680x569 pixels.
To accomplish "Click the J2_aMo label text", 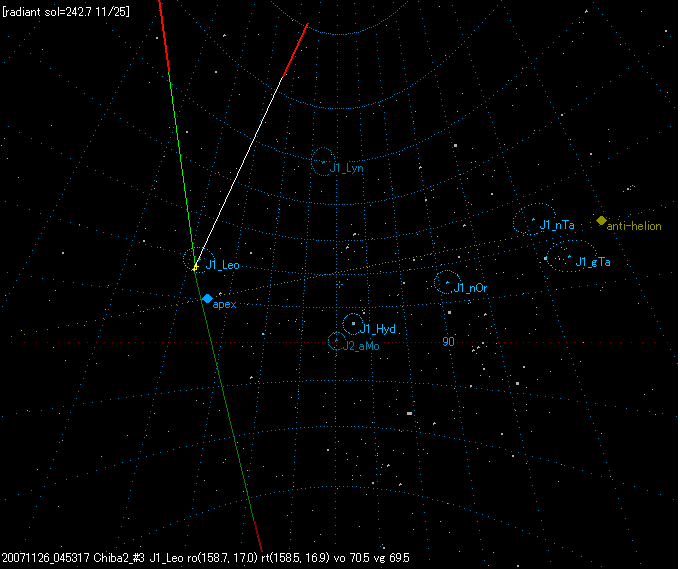I will click(x=361, y=346).
